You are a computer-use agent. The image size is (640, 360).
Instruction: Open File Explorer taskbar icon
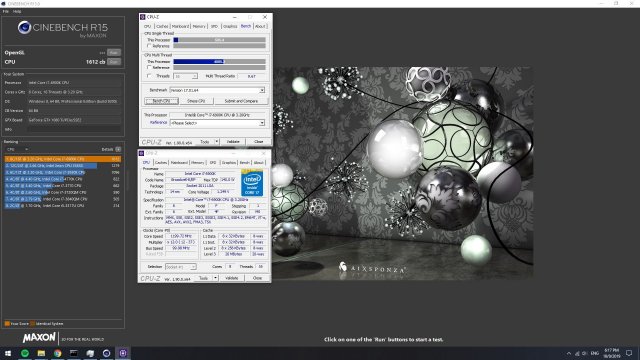(41, 353)
